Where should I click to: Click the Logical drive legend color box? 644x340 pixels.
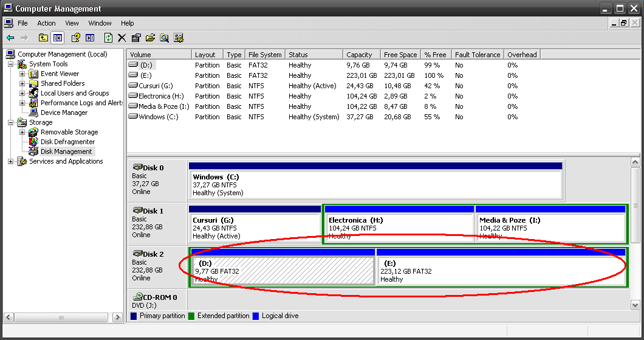tap(256, 316)
